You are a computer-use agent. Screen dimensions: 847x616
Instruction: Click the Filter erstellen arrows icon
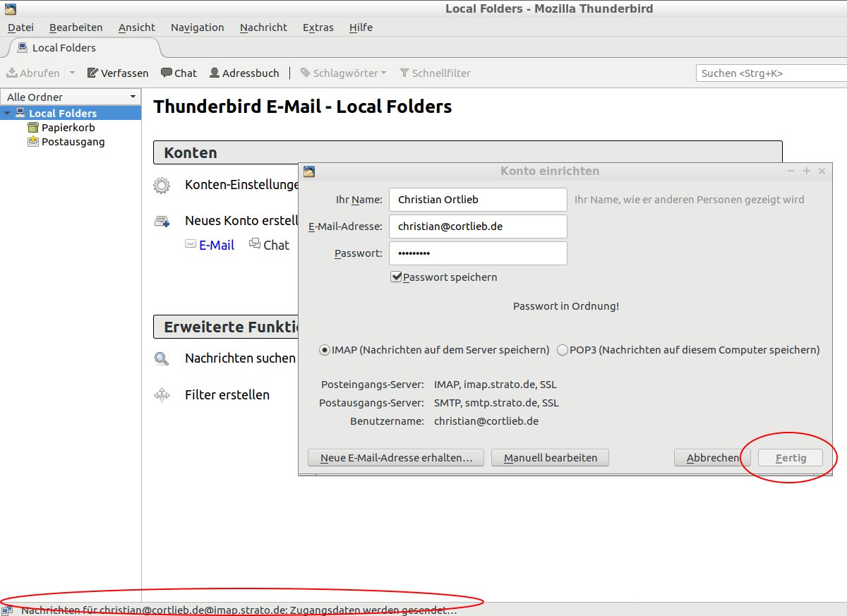coord(162,395)
